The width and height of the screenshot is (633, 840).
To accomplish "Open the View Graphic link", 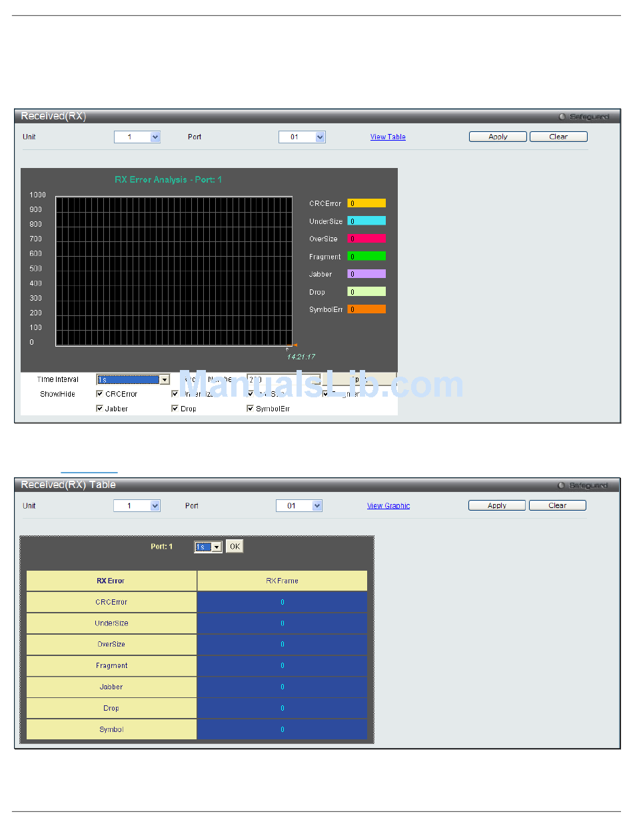I will (388, 506).
